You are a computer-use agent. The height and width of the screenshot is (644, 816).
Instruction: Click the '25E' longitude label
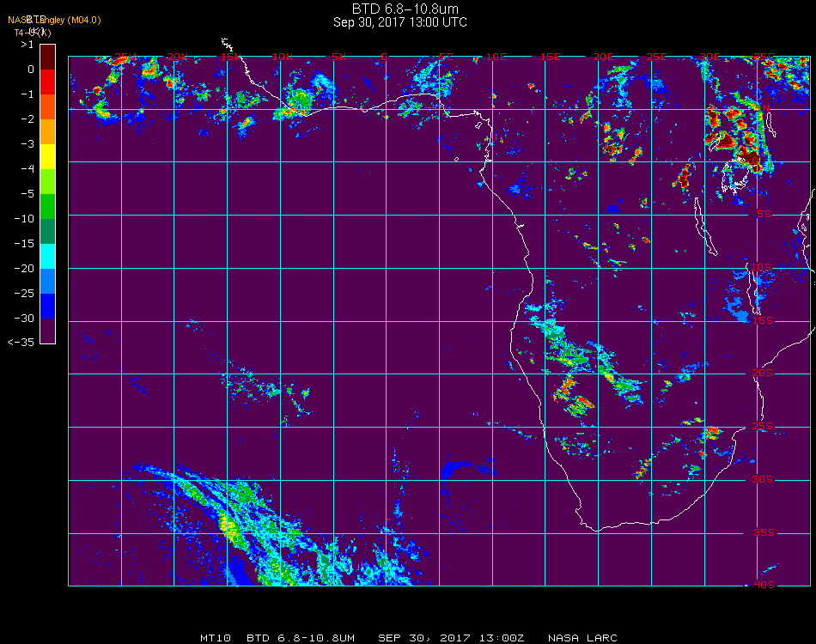[x=657, y=56]
